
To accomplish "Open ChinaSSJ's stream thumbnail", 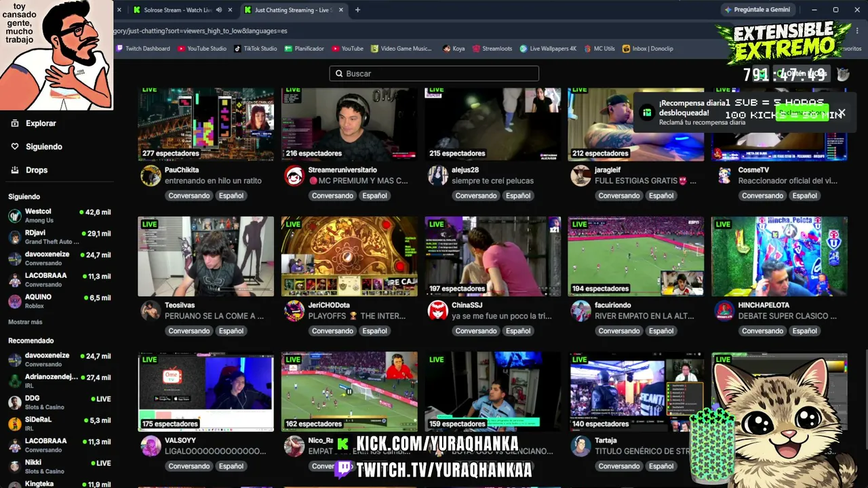I will point(493,256).
